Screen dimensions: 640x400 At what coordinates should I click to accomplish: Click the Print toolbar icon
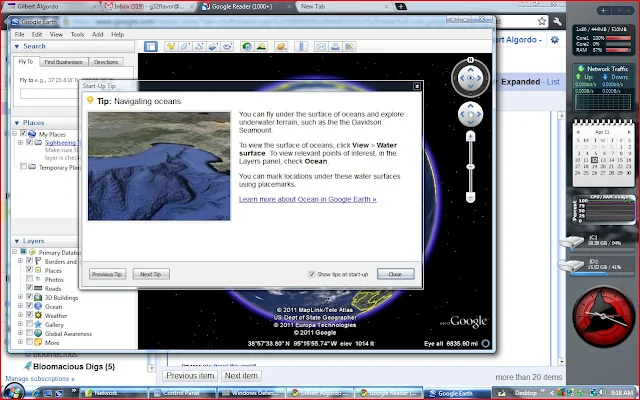coord(335,47)
